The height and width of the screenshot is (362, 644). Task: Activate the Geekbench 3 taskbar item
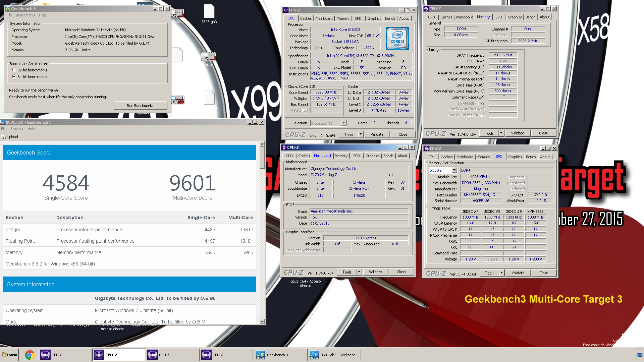pyautogui.click(x=280, y=355)
